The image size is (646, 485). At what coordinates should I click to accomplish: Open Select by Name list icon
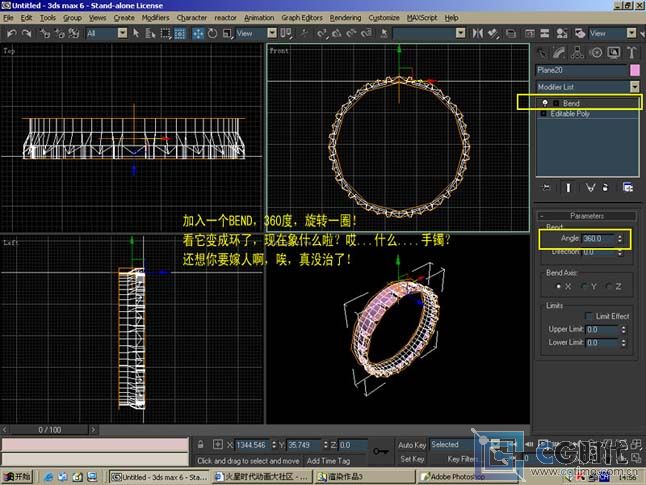(150, 33)
